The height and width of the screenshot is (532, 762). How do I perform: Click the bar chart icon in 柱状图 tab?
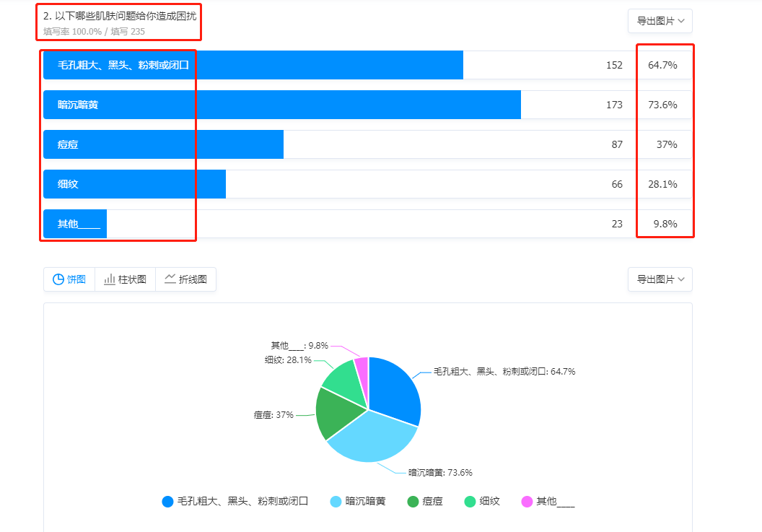click(x=110, y=279)
